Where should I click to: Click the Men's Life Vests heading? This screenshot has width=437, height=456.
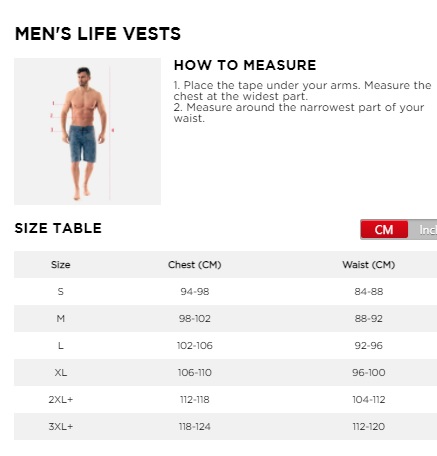pyautogui.click(x=98, y=34)
